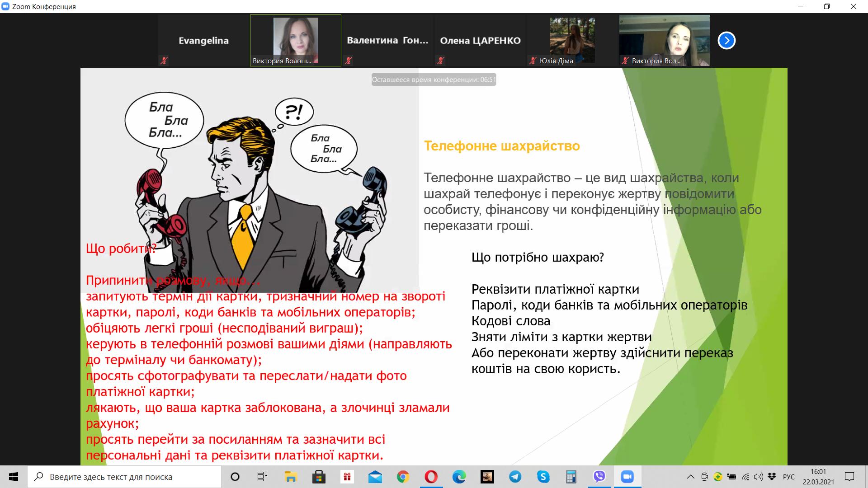Launch Opera browser from taskbar

click(x=431, y=477)
